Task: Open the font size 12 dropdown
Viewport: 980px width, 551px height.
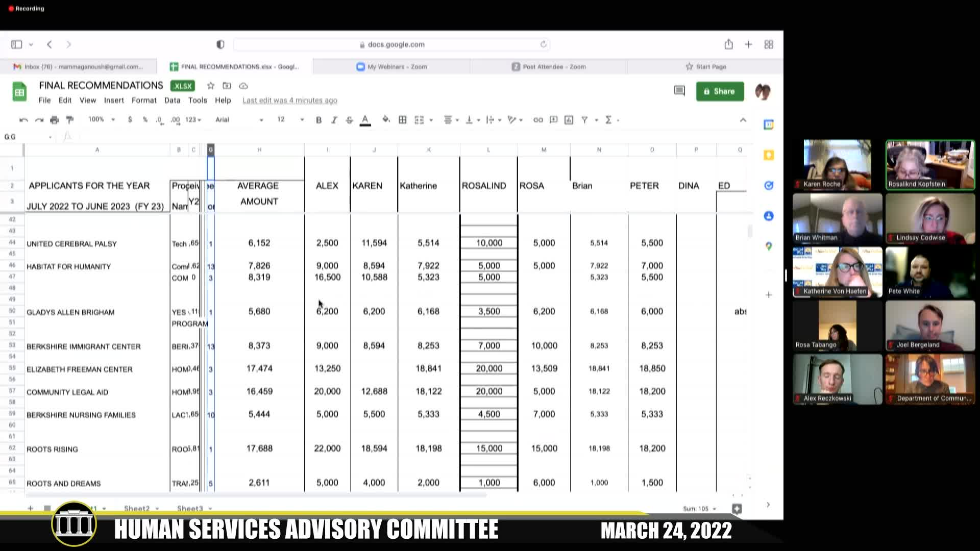Action: (290, 119)
